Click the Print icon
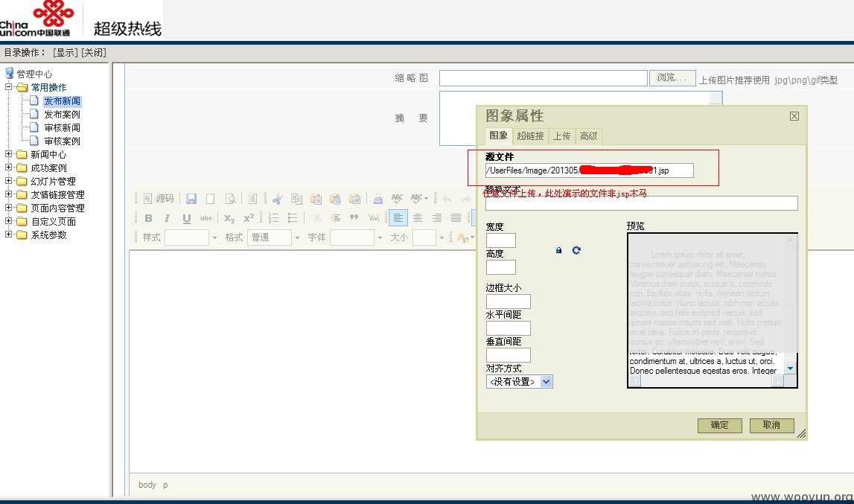 pos(378,199)
